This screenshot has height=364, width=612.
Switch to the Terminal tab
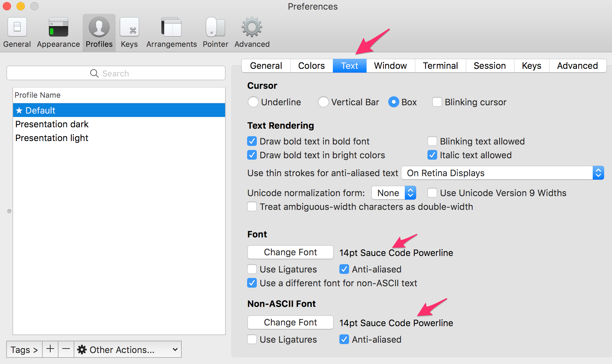click(440, 66)
